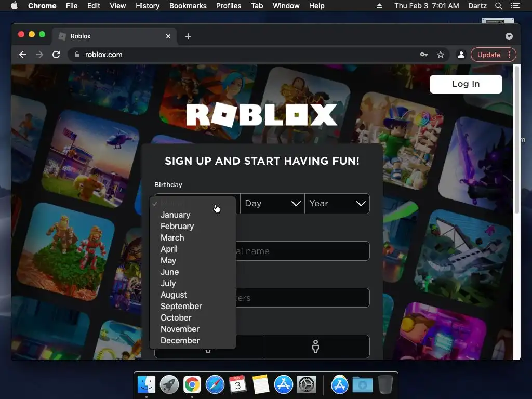
Task: Open the Edit menu
Action: pos(94,6)
